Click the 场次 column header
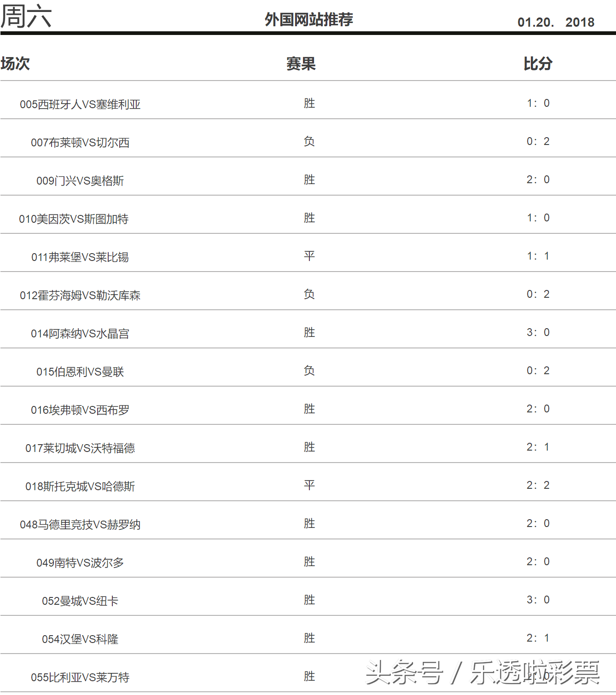This screenshot has height=695, width=616. click(x=15, y=64)
